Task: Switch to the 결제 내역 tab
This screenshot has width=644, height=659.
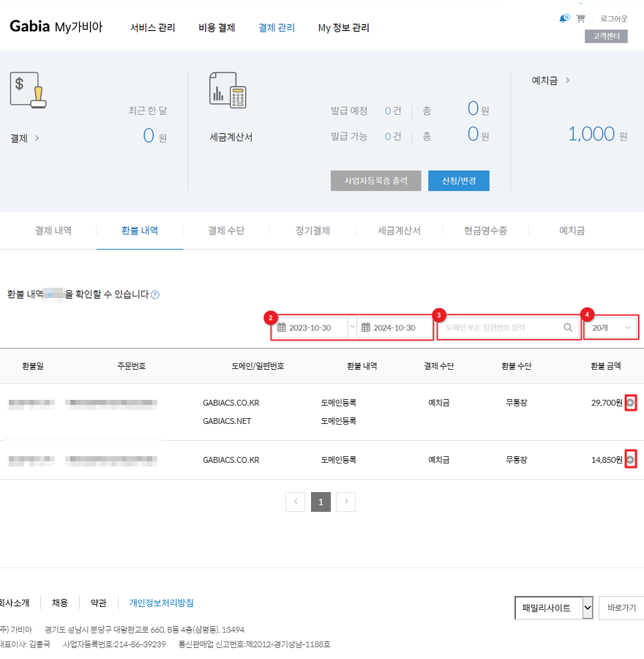Action: (x=53, y=231)
